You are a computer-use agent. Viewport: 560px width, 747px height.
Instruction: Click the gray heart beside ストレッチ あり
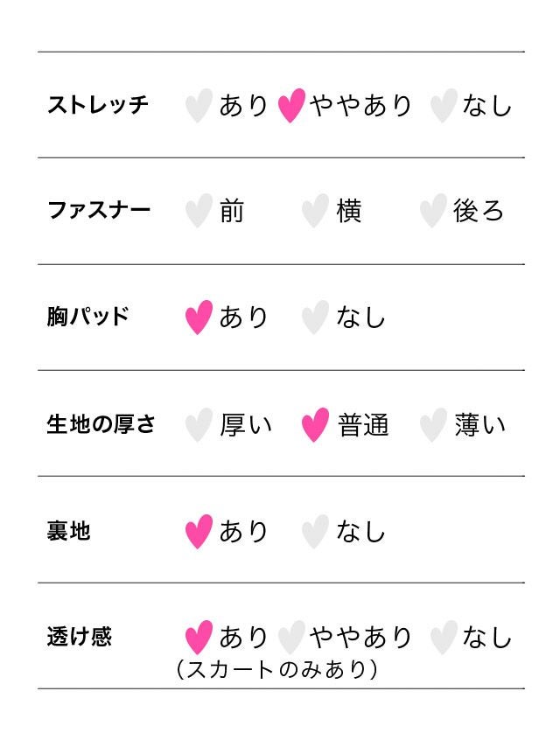(x=199, y=106)
